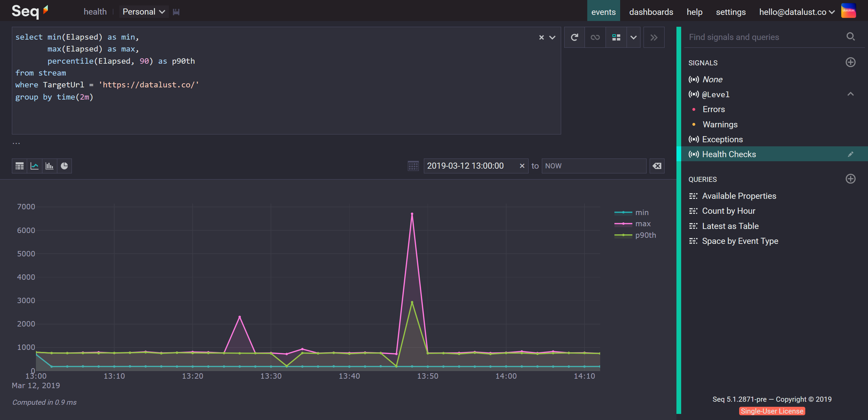Collapse the @Level signal group chevron
Screen dimensions: 868x420
click(850, 94)
